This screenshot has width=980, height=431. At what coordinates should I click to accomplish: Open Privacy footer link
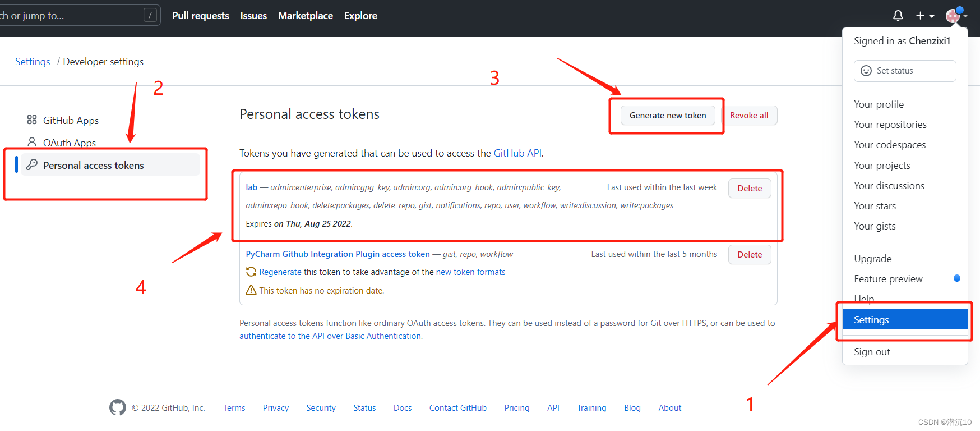(276, 408)
